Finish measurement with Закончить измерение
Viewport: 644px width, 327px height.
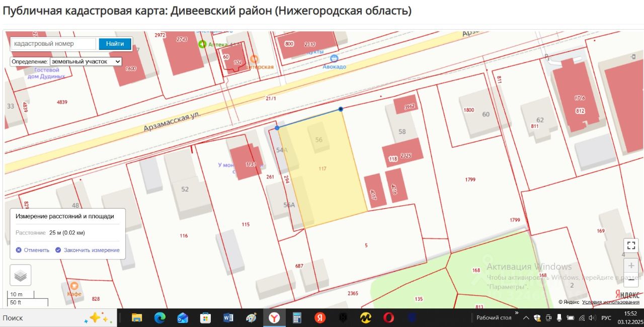coord(88,250)
